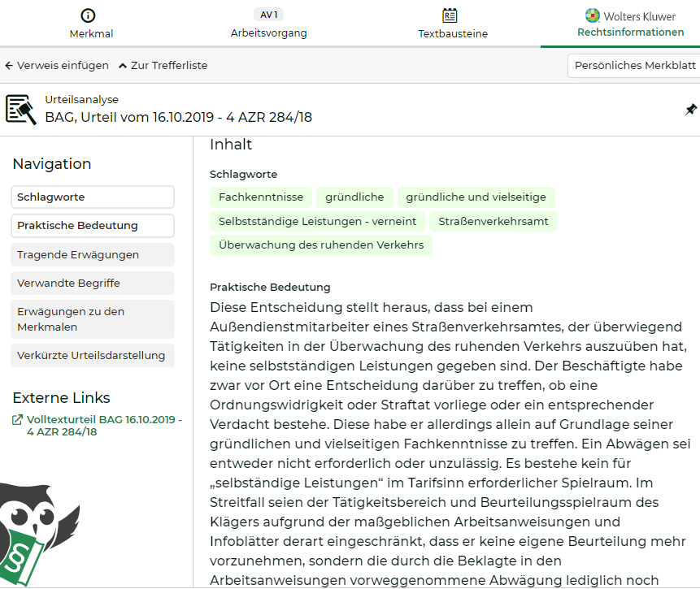Click the Merkmal info icon
The image size is (700, 589).
89,15
